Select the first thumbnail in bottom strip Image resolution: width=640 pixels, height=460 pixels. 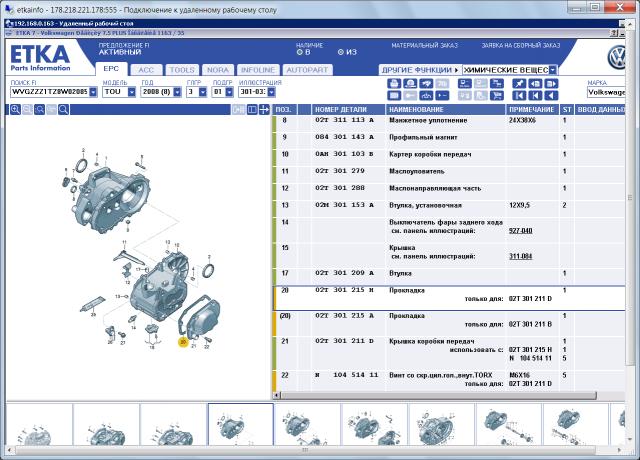tap(39, 424)
